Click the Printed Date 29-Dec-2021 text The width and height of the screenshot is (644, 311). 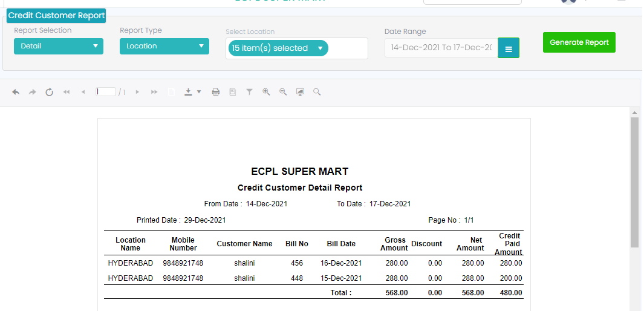coord(181,220)
